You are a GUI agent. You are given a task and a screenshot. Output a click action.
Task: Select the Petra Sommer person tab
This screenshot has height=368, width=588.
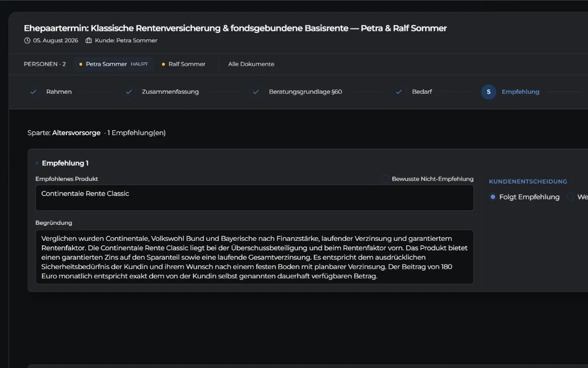pyautogui.click(x=113, y=64)
